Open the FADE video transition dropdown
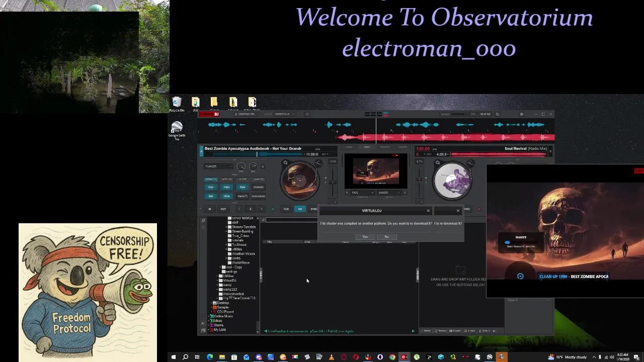644x362 pixels. pyautogui.click(x=362, y=193)
